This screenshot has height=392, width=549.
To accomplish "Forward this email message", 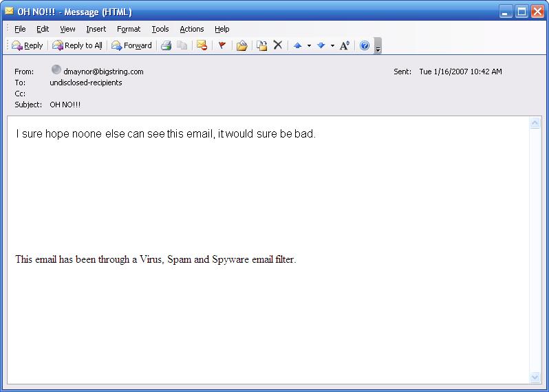I will [131, 45].
